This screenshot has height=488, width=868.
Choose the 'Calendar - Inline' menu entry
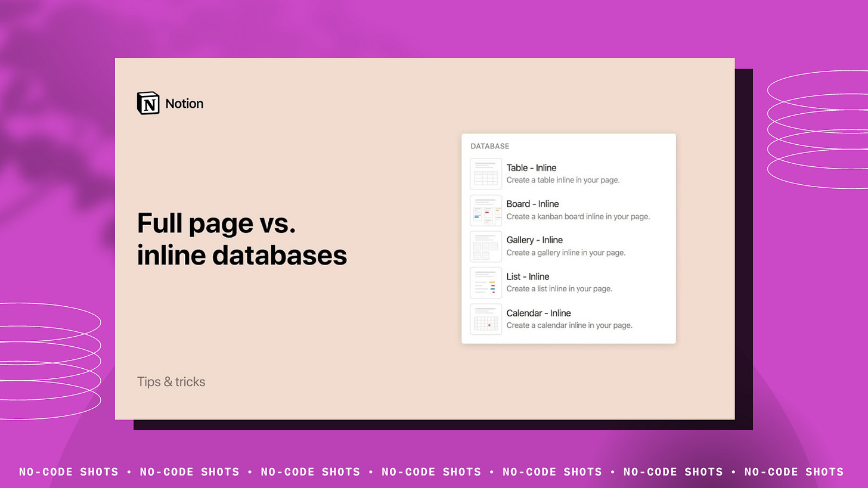click(569, 319)
